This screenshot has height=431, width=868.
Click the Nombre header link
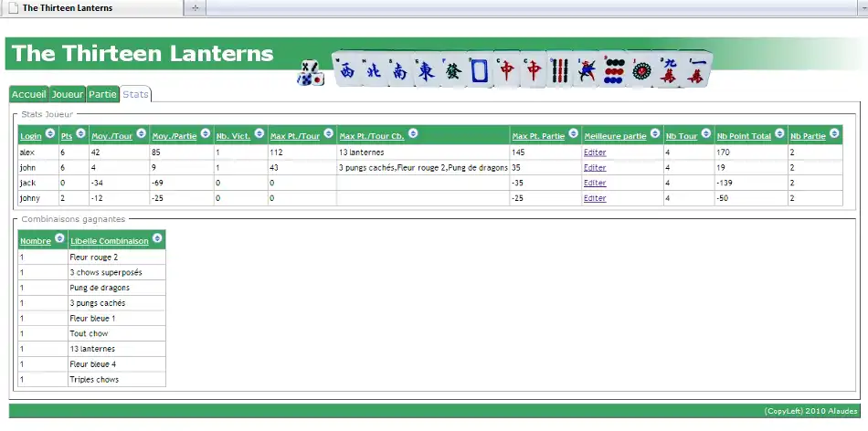click(x=36, y=241)
